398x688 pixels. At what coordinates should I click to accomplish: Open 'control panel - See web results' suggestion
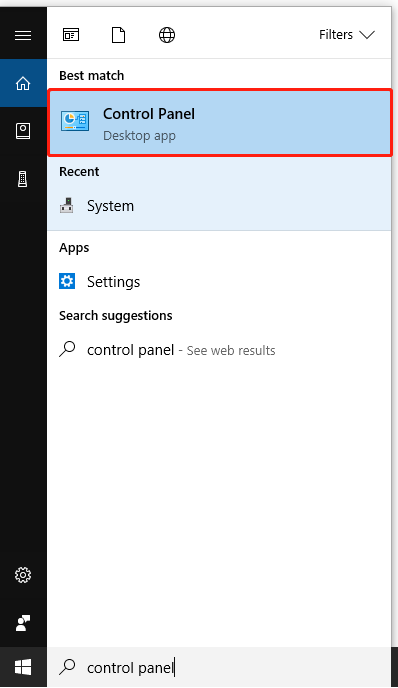219,350
